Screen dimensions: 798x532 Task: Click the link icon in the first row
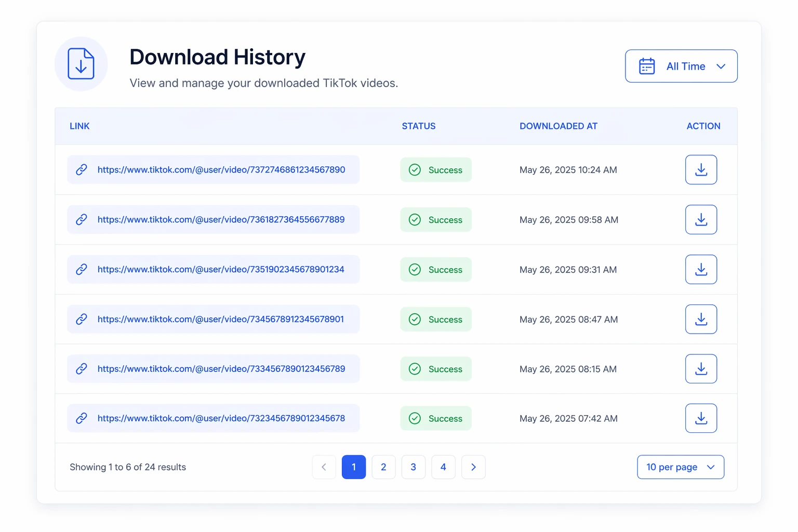coord(82,169)
